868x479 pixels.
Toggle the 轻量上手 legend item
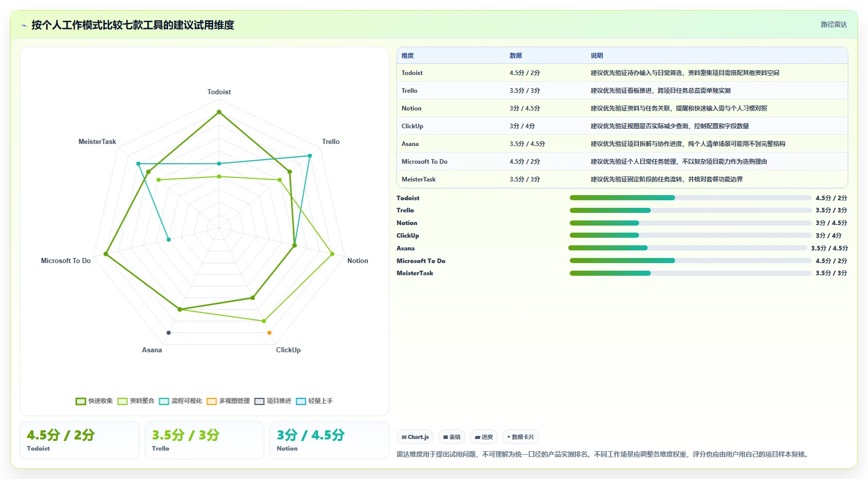coord(314,401)
